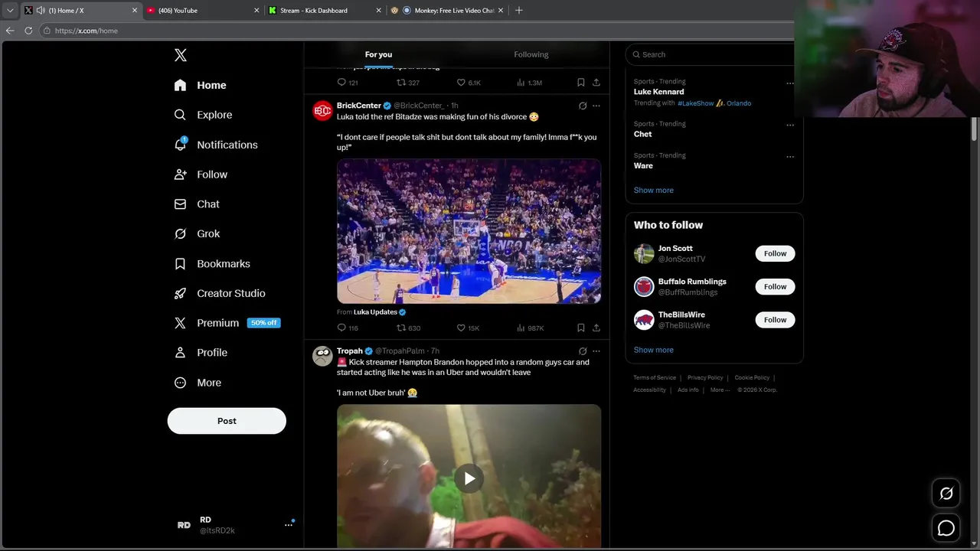Viewport: 980px width, 551px height.
Task: Bookmark the top post
Action: point(581,83)
